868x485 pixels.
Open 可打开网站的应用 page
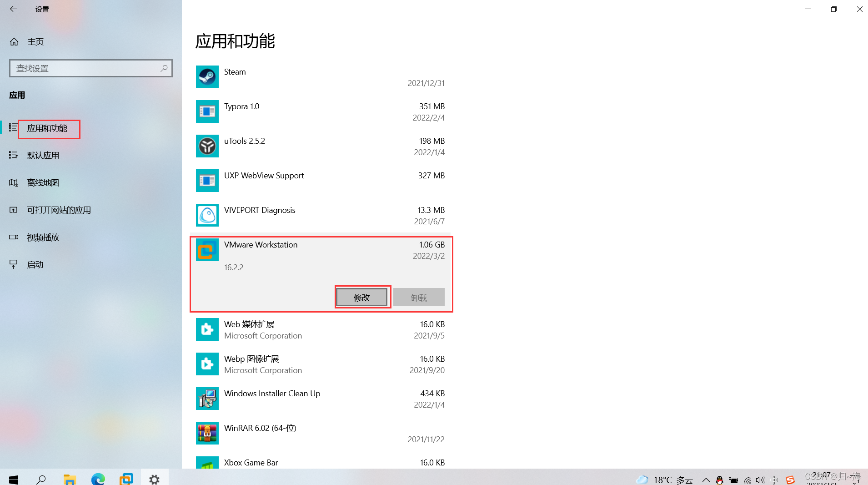[59, 210]
